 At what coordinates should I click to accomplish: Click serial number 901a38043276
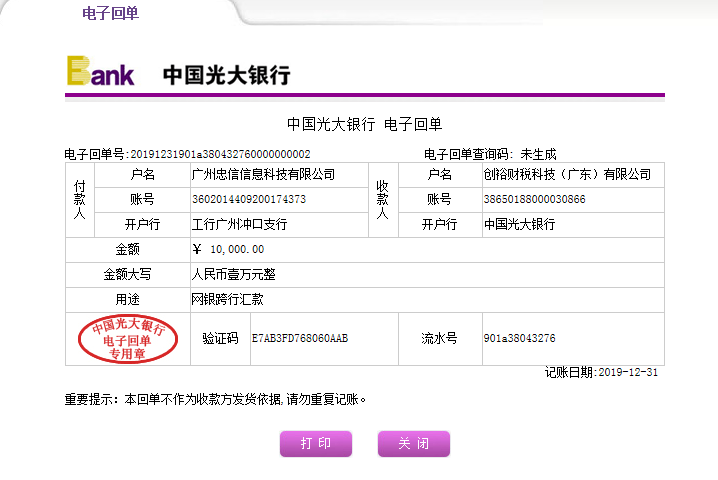tap(520, 338)
